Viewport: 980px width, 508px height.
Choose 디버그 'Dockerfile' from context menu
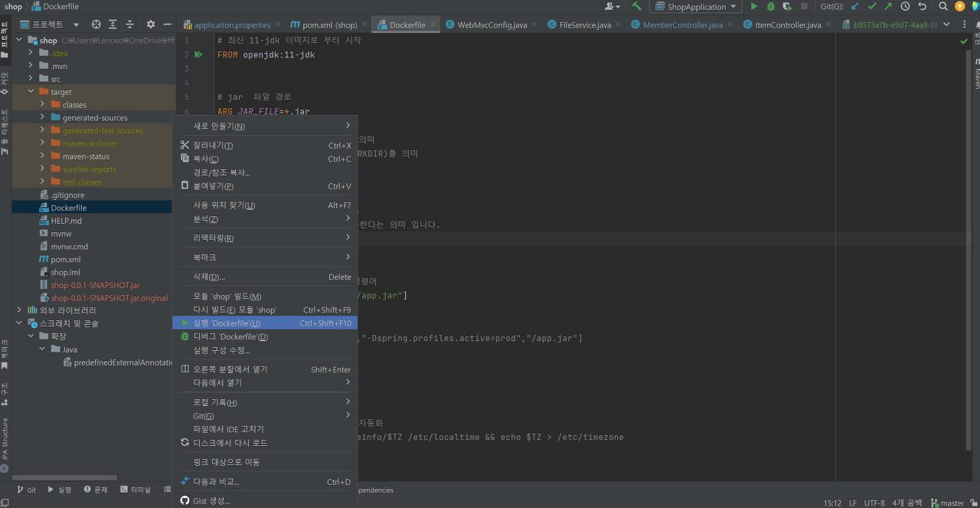pos(265,336)
